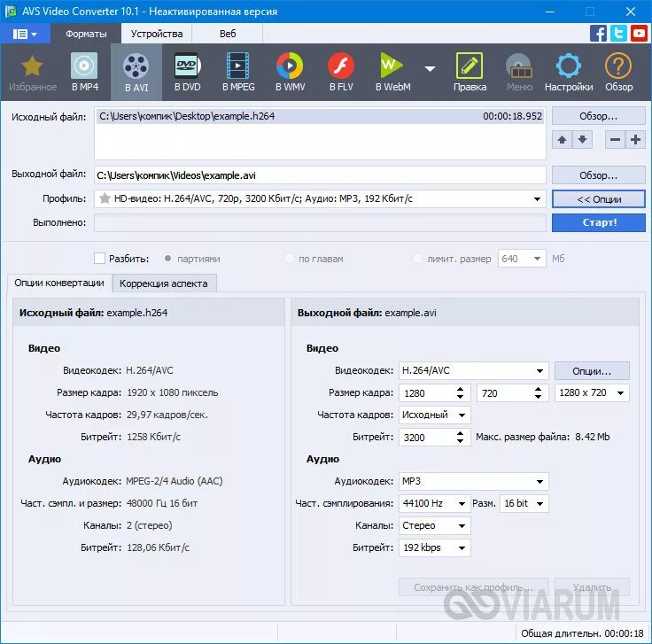Increase frame width 1280 stepper

click(460, 389)
